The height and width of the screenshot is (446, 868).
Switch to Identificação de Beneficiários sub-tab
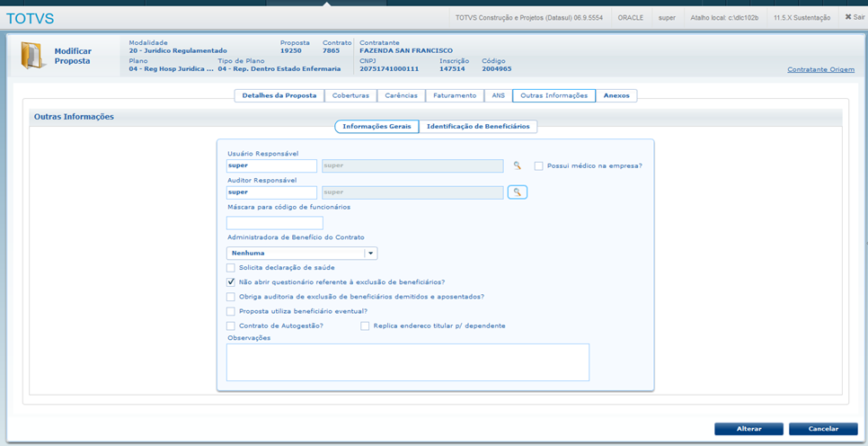pos(478,126)
